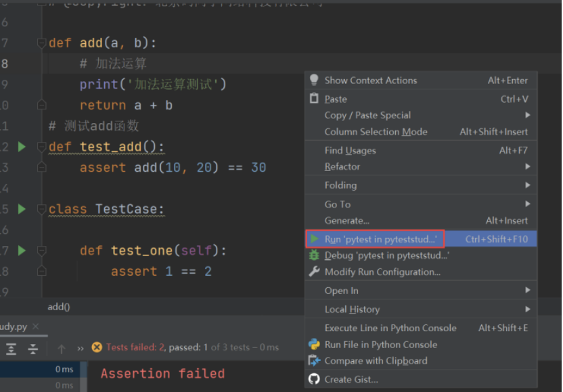Click 'Tests failed: 2' status text
The image size is (563, 392).
[x=135, y=347]
